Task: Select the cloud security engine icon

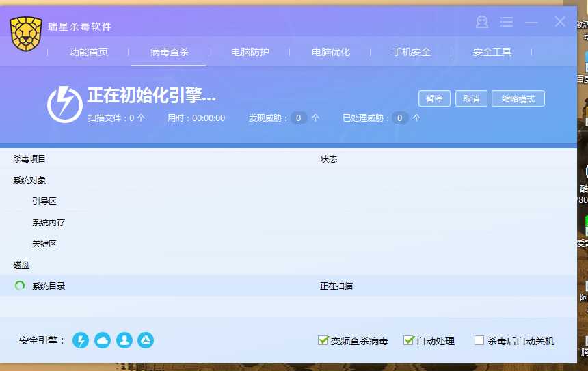Action: point(103,341)
